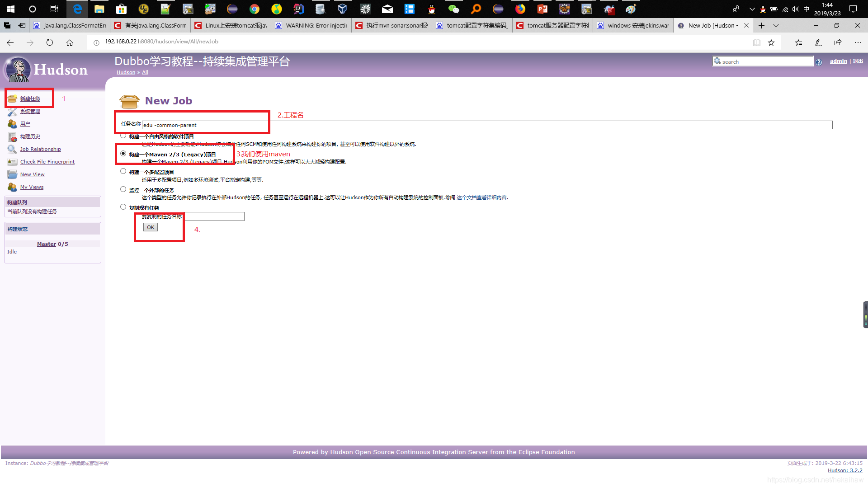The image size is (868, 488).
Task: Click the search help question mark icon
Action: pyautogui.click(x=819, y=62)
